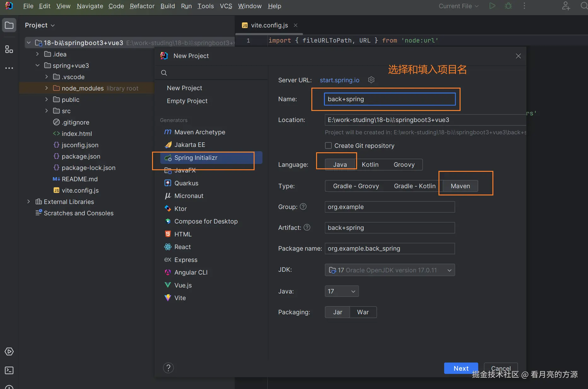Click the project Name input field

pyautogui.click(x=390, y=99)
